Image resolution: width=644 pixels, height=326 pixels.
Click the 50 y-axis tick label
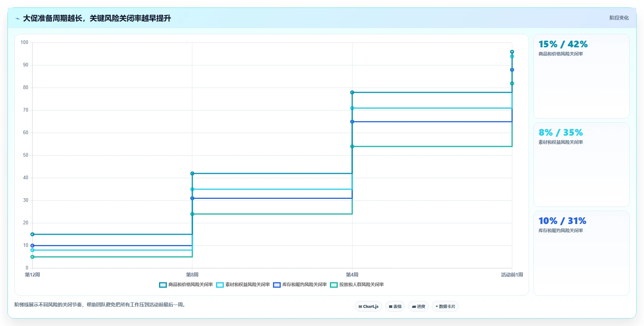point(26,155)
